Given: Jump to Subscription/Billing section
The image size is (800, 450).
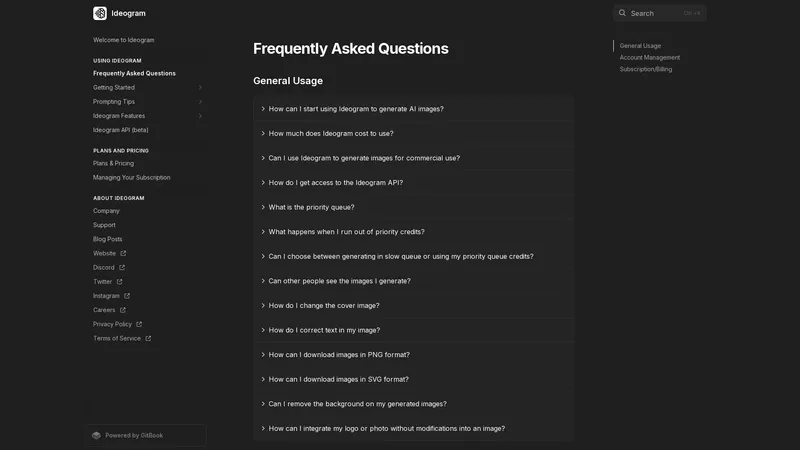Looking at the screenshot, I should click(x=645, y=69).
